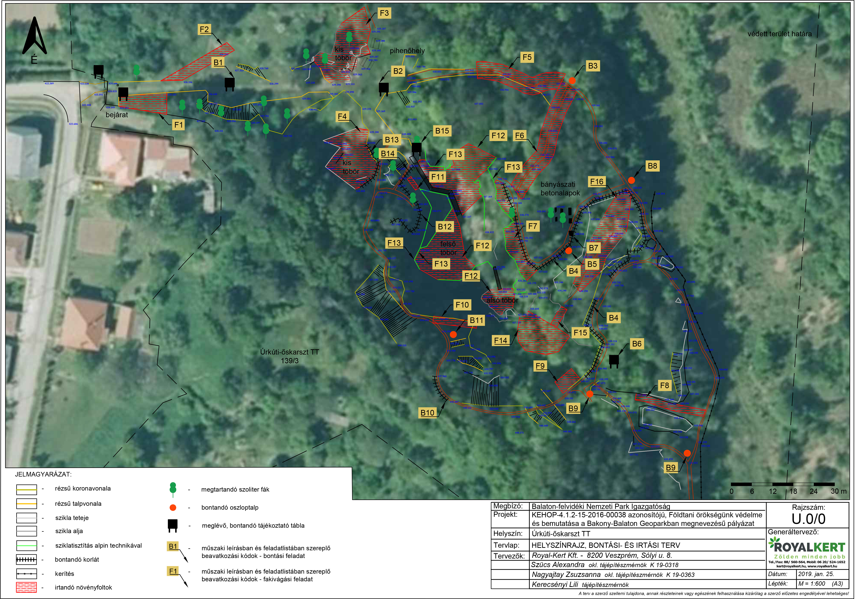Click the green line legend swatch
The image size is (868, 599).
pos(26,545)
